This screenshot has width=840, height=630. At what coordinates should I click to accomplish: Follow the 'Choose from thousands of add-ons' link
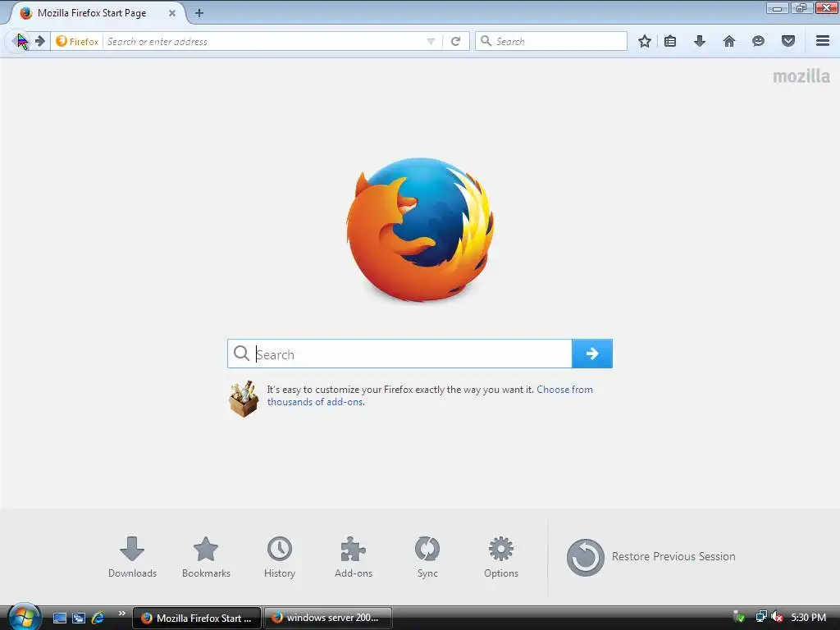[430, 395]
